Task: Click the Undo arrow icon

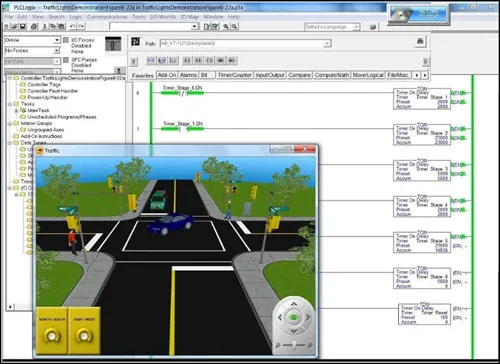Action: [x=73, y=26]
